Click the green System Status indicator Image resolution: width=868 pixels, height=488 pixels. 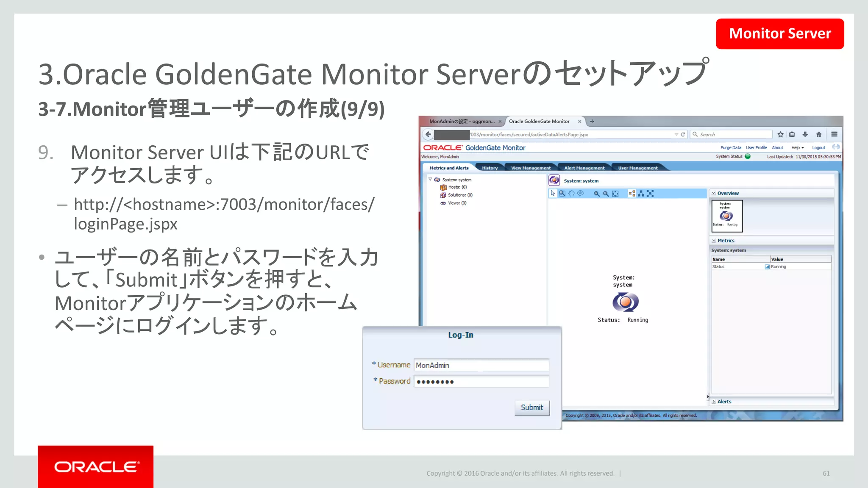748,156
